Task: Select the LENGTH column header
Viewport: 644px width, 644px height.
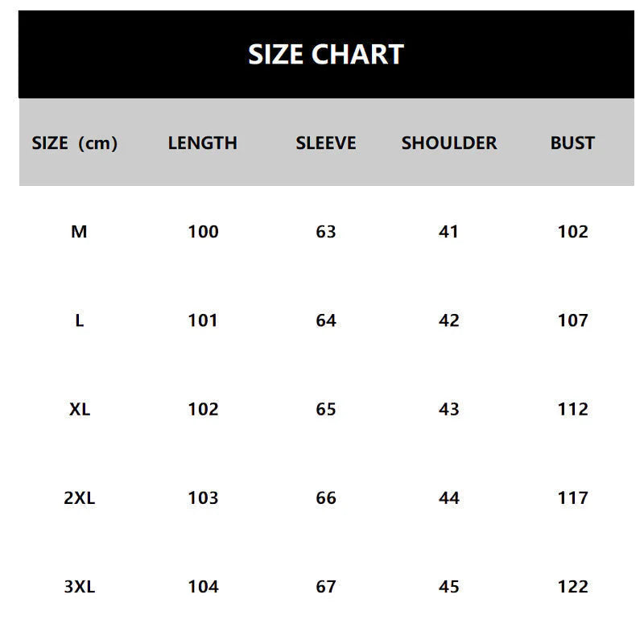Action: tap(203, 143)
